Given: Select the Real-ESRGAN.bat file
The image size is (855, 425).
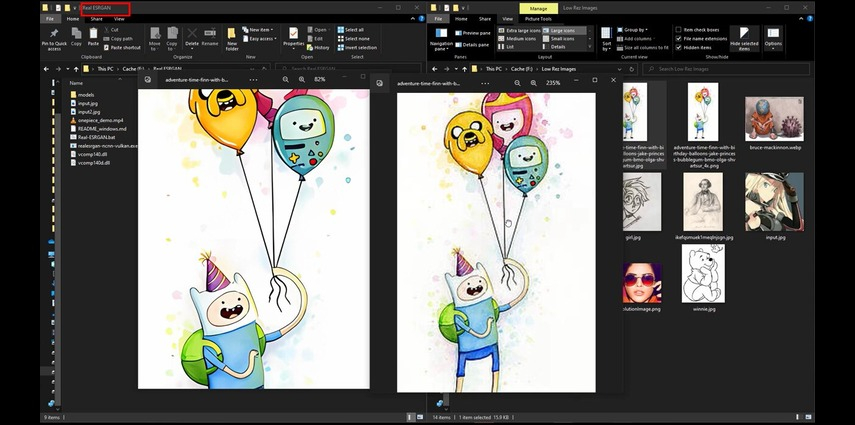Looking at the screenshot, I should click(93, 137).
